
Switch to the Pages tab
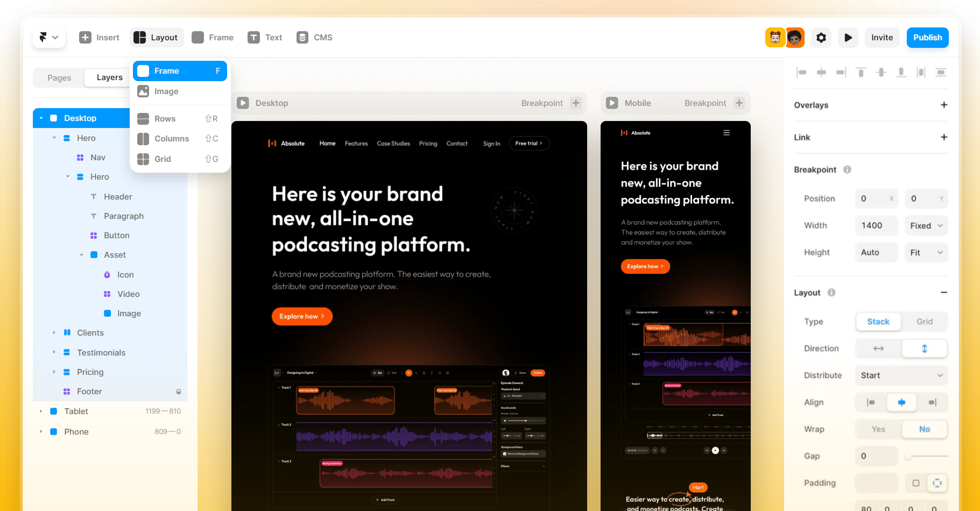[59, 78]
